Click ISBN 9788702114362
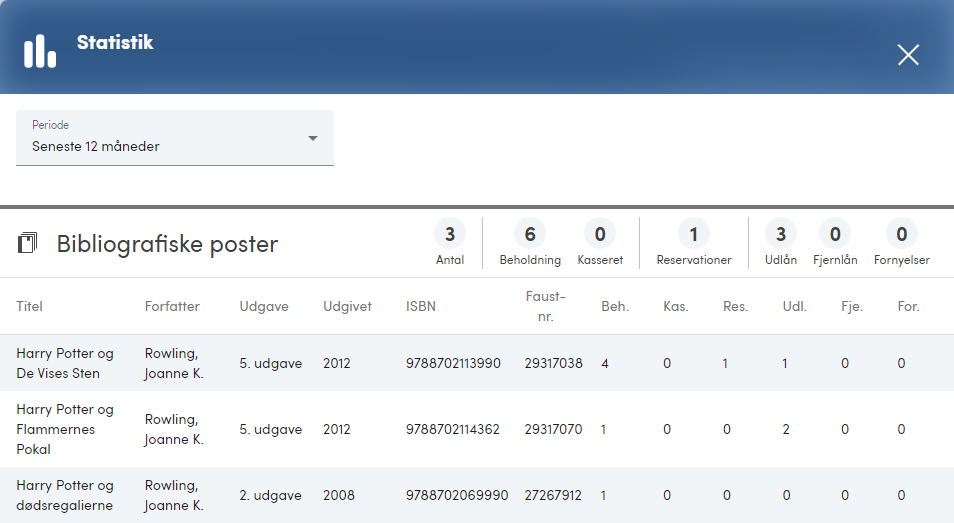The image size is (954, 523). pyautogui.click(x=453, y=429)
